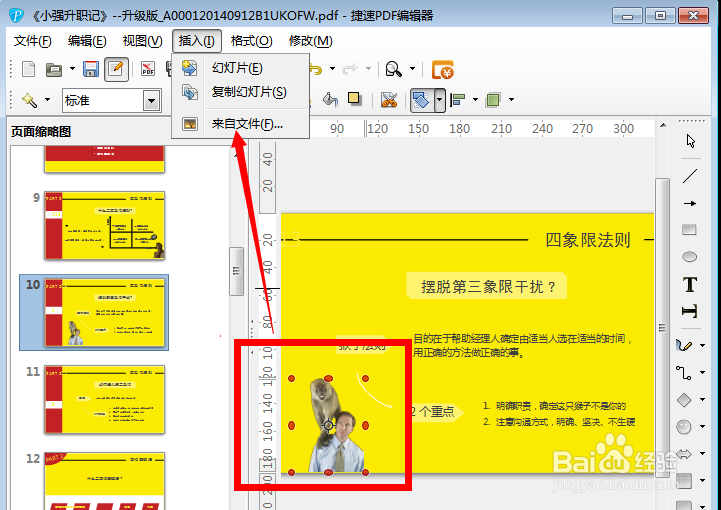Click the document vertical scrollbar thumb

coord(662,327)
